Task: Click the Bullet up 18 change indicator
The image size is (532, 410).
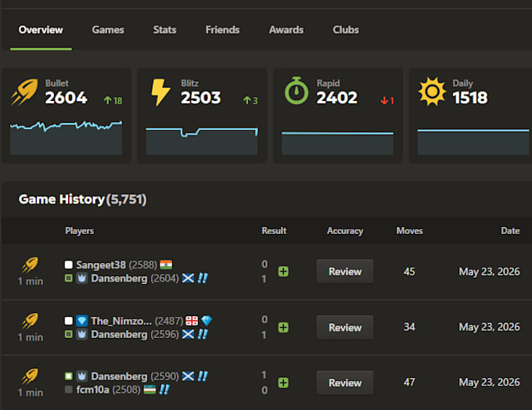Action: [113, 100]
